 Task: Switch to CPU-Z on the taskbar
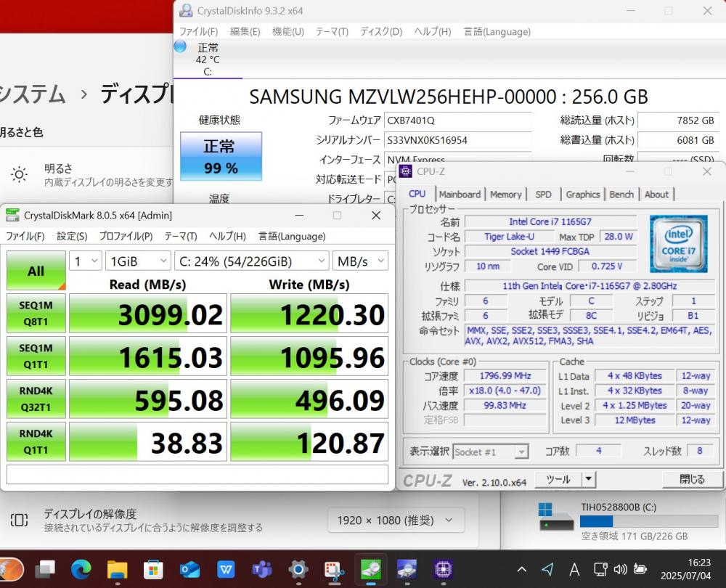pos(443,569)
